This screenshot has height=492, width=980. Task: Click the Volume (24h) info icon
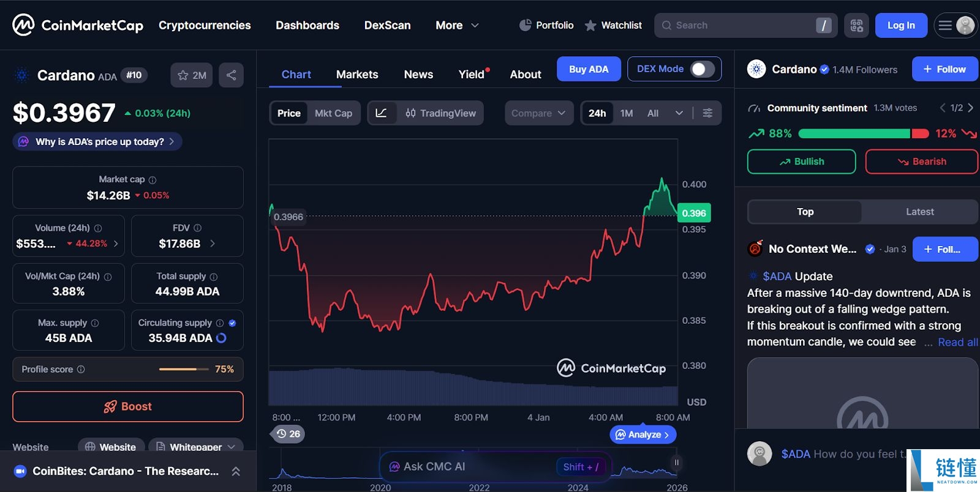point(98,228)
